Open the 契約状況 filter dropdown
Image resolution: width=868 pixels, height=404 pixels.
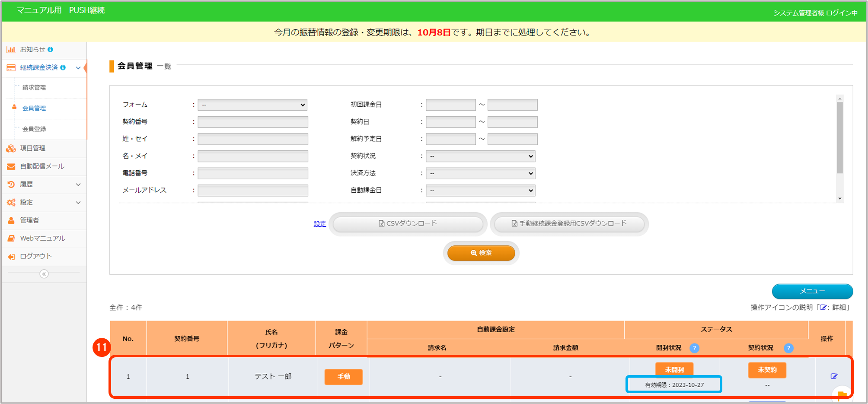coord(480,156)
